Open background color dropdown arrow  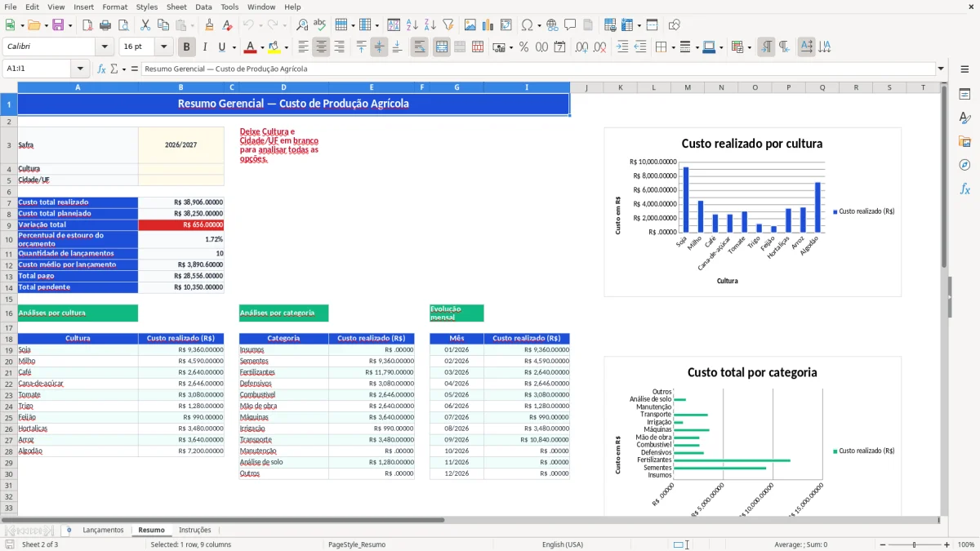click(287, 47)
